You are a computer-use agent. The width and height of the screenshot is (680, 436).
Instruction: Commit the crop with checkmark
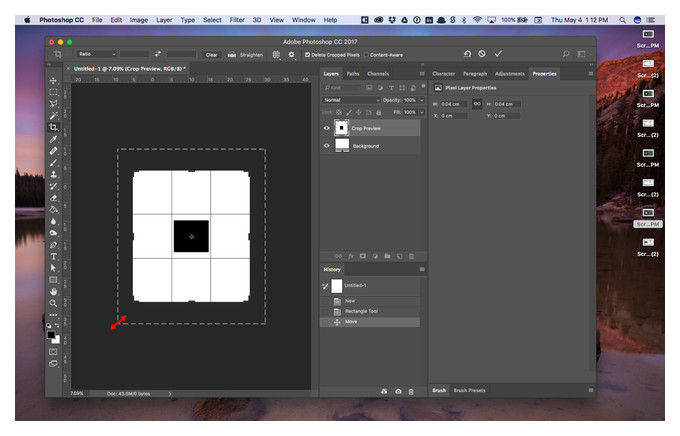498,54
